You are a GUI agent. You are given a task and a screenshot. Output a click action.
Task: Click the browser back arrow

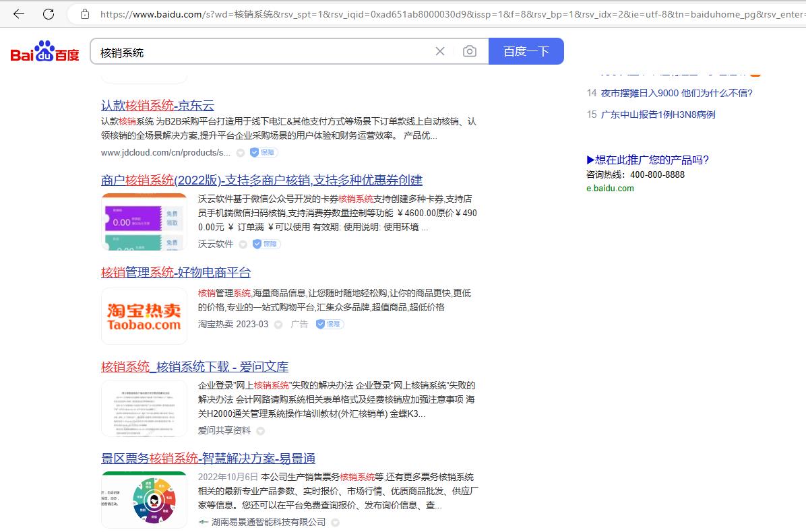click(18, 13)
